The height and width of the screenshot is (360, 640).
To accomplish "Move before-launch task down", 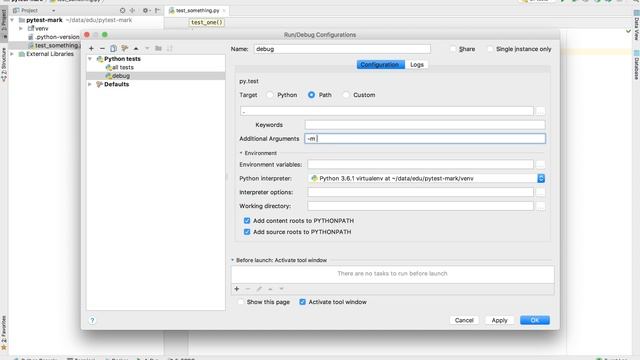I will (x=281, y=289).
